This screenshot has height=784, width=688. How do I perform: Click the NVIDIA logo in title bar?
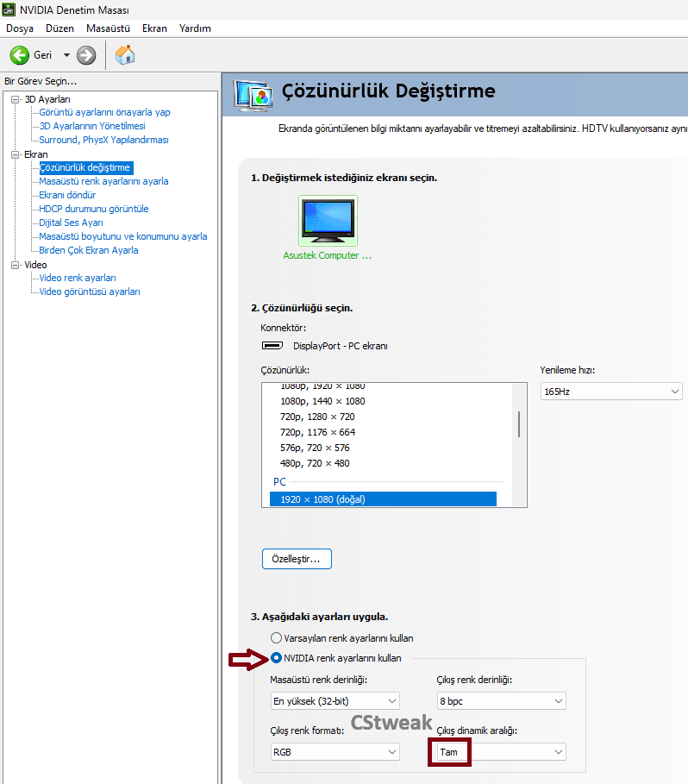pyautogui.click(x=9, y=10)
